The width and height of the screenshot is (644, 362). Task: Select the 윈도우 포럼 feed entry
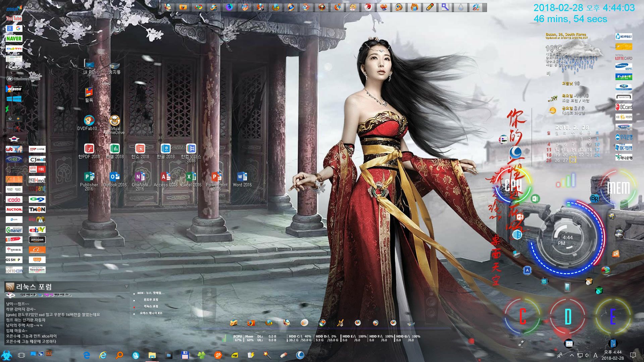pyautogui.click(x=151, y=300)
